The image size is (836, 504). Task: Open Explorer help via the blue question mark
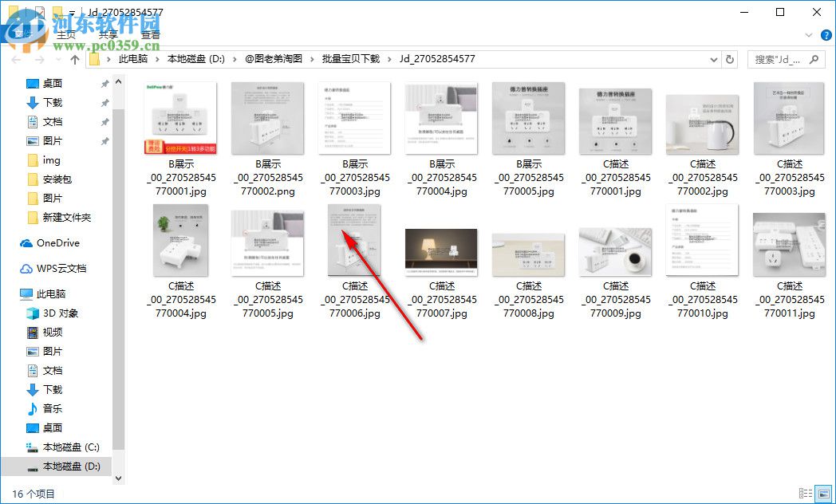[x=826, y=35]
